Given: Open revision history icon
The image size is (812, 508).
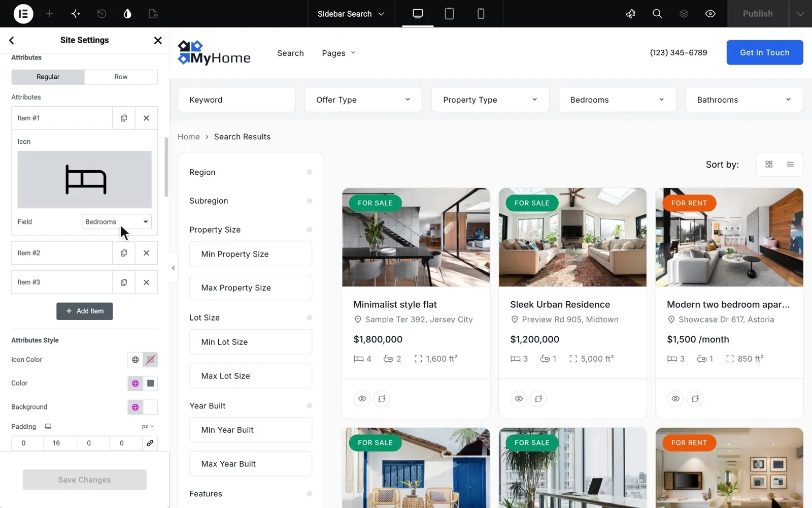Looking at the screenshot, I should tap(101, 14).
